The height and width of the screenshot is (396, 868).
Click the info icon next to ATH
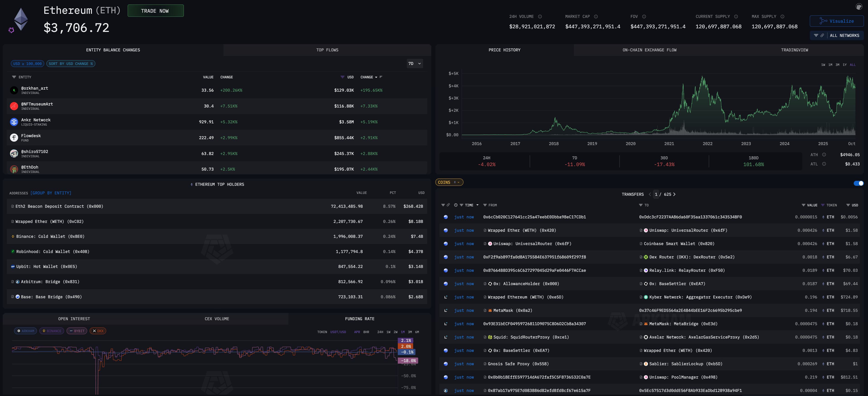(x=824, y=155)
